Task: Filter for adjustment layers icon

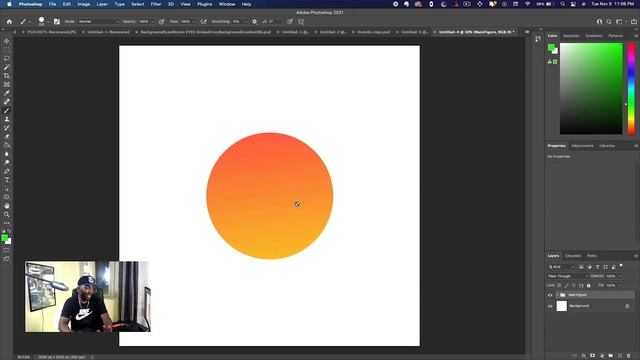Action: [x=589, y=267]
